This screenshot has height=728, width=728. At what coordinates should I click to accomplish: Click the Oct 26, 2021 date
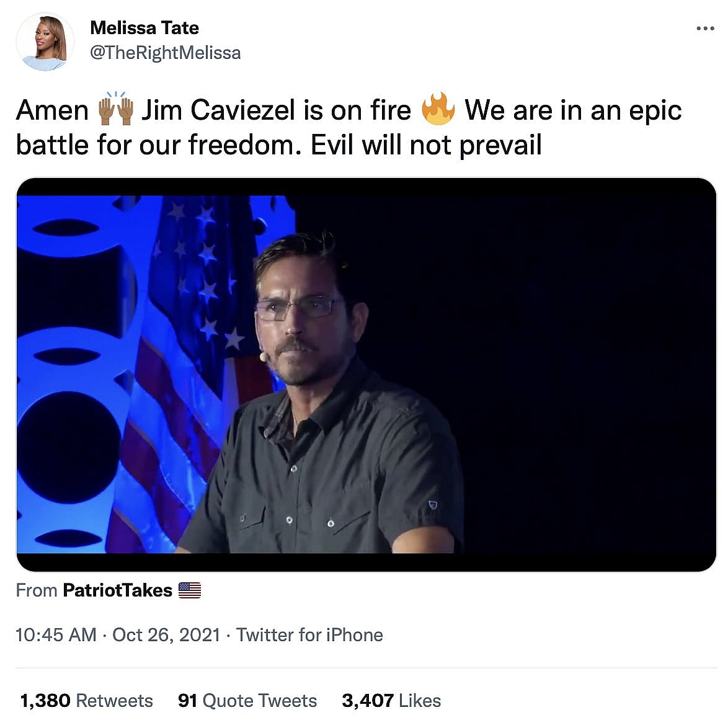point(166,635)
